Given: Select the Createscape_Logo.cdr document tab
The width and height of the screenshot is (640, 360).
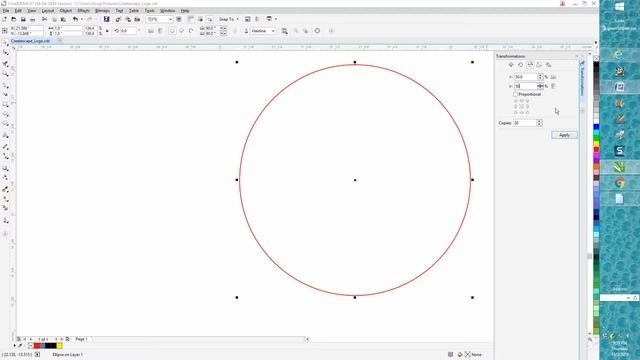Looking at the screenshot, I should tap(30, 41).
